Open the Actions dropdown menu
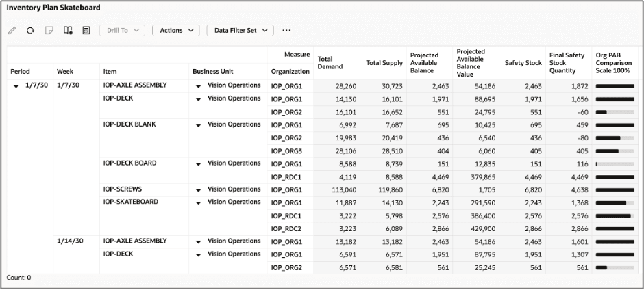This screenshot has height=290, width=644. [x=176, y=30]
